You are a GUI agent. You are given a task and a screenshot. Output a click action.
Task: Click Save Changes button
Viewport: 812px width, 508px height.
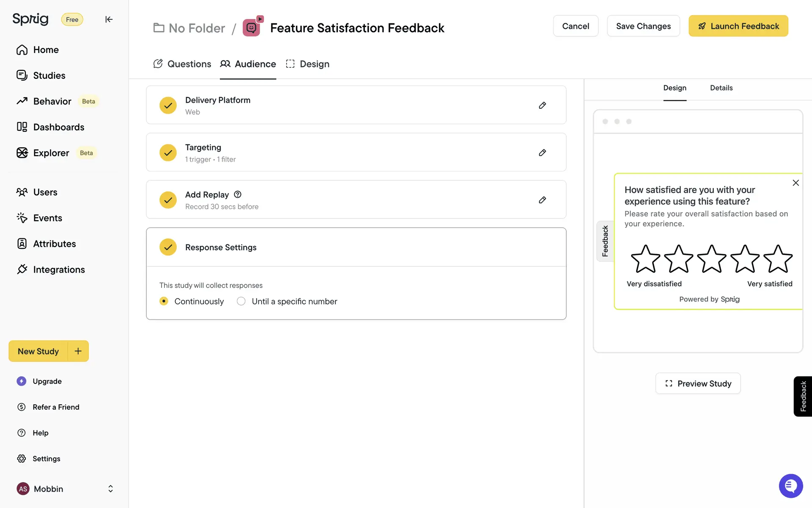[643, 26]
